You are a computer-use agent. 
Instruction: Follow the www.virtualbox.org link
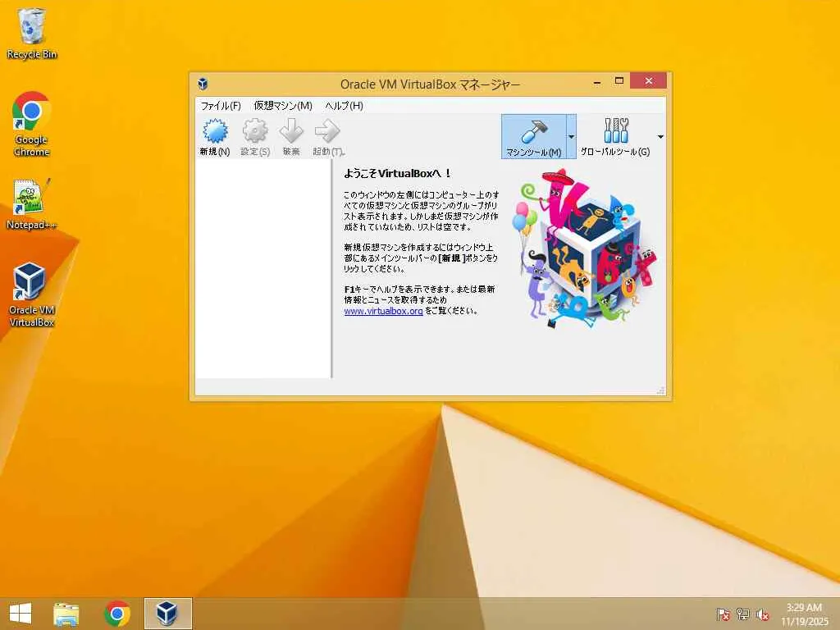[384, 311]
